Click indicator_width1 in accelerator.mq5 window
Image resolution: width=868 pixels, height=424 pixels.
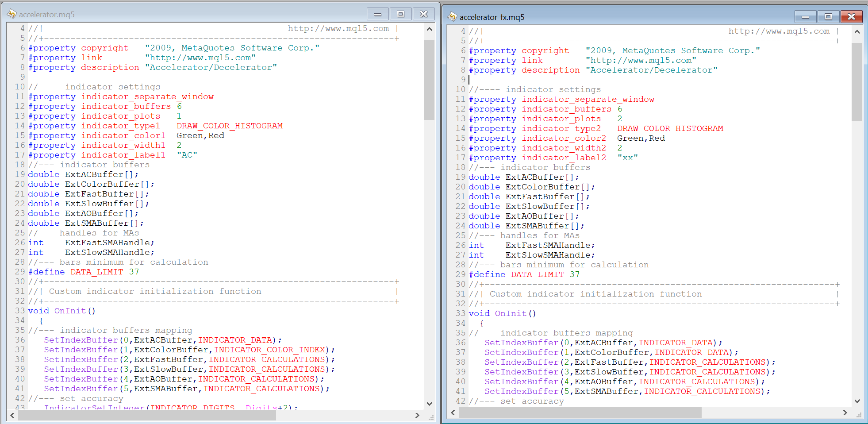(x=123, y=145)
